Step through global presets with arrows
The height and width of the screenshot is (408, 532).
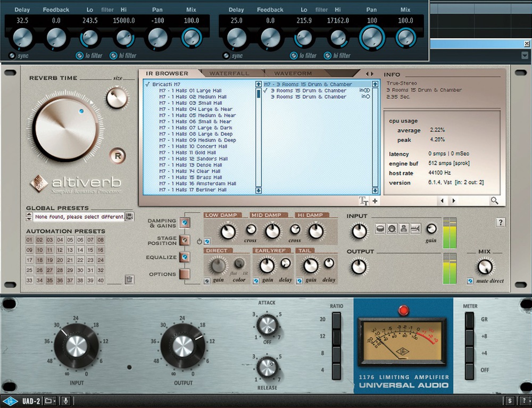(x=29, y=217)
